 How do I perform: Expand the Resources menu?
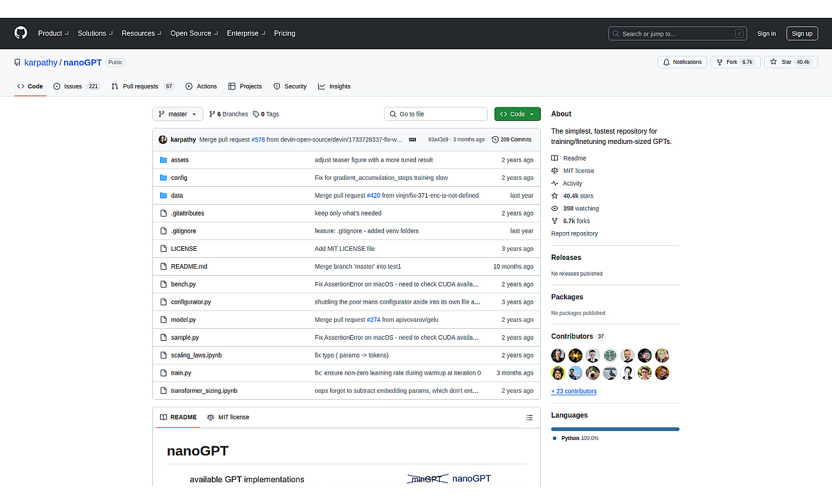(141, 33)
